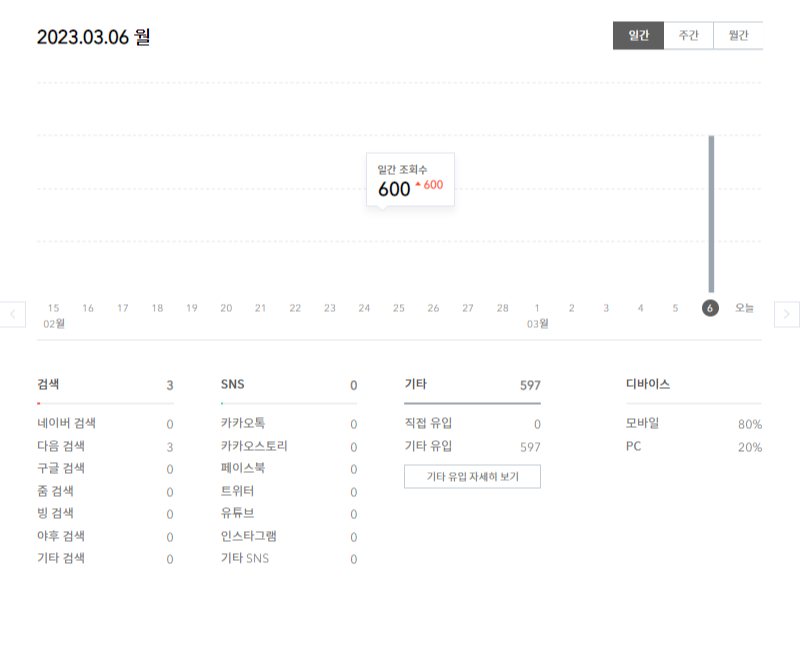Viewport: 805px width, 647px height.
Task: Click the 일간 조회수 600 tooltip
Action: [410, 180]
